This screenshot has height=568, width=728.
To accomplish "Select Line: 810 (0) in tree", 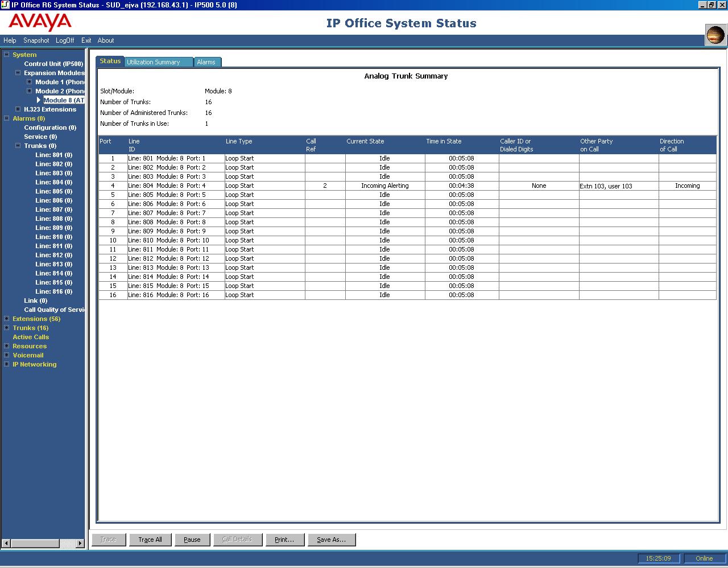I will pos(54,237).
